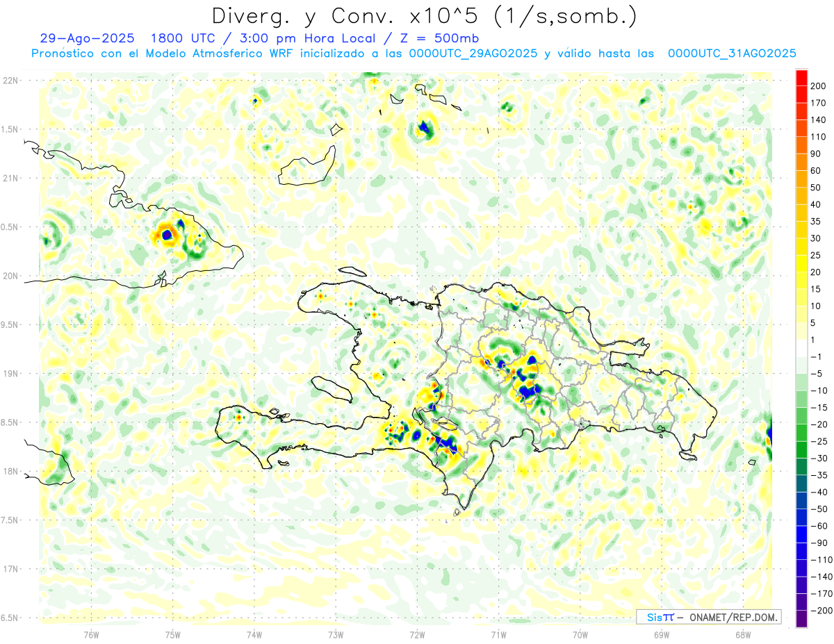The image size is (834, 644).
Task: Click the colorbar label '-15'
Action: click(818, 408)
